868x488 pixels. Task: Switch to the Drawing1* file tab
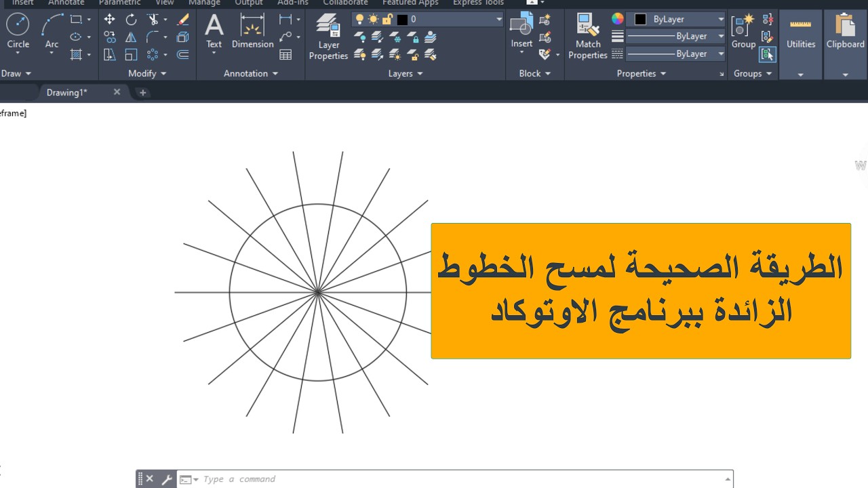click(67, 92)
